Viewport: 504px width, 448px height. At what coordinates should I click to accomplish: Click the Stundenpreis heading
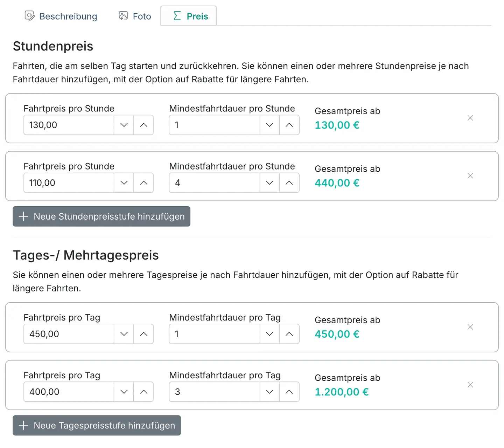pos(53,46)
